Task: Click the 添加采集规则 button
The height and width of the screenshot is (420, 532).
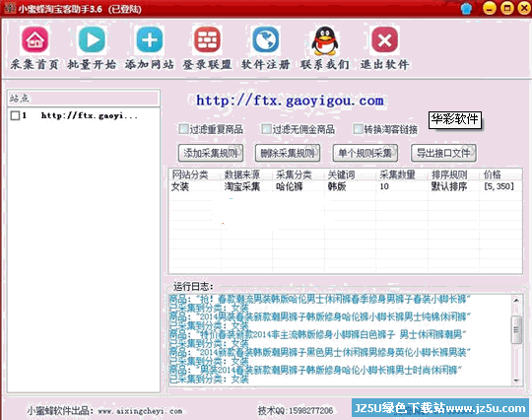Action: 211,153
